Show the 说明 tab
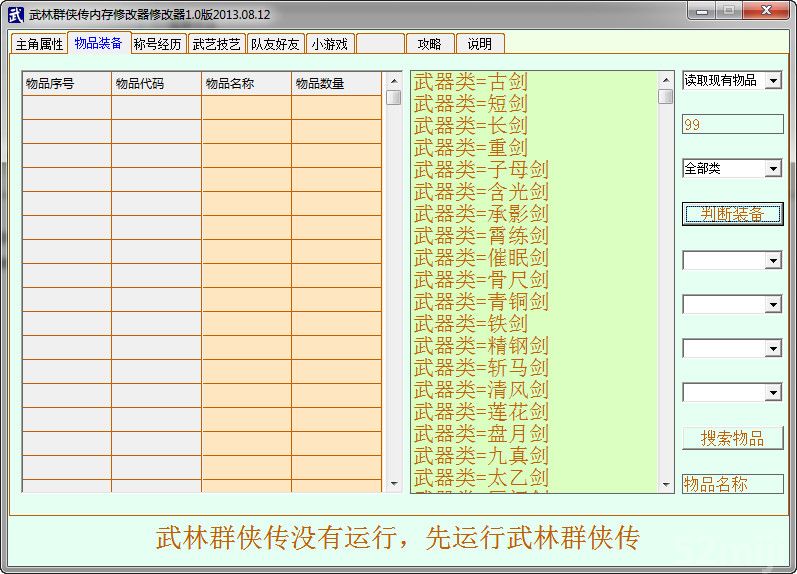The height and width of the screenshot is (574, 797). click(480, 44)
